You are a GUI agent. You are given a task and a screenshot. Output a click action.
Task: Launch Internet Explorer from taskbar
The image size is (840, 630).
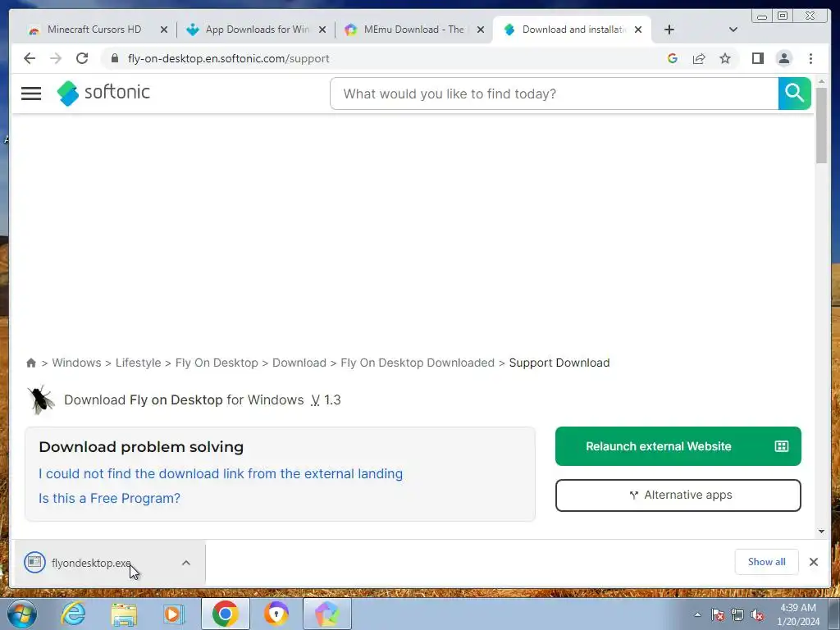[73, 614]
